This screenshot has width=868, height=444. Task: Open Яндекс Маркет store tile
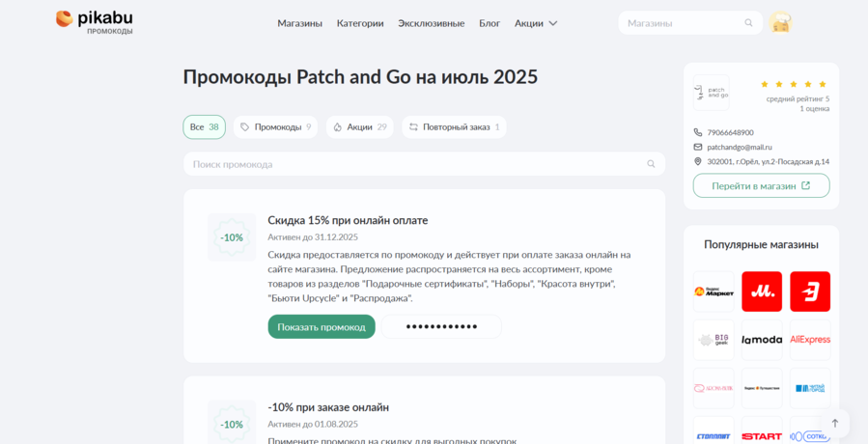click(x=714, y=291)
